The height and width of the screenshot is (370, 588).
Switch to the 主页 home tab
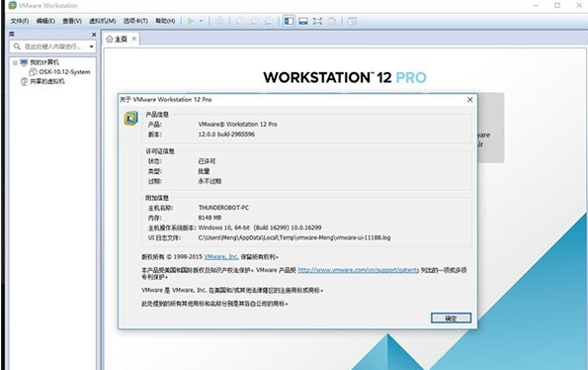pos(121,39)
